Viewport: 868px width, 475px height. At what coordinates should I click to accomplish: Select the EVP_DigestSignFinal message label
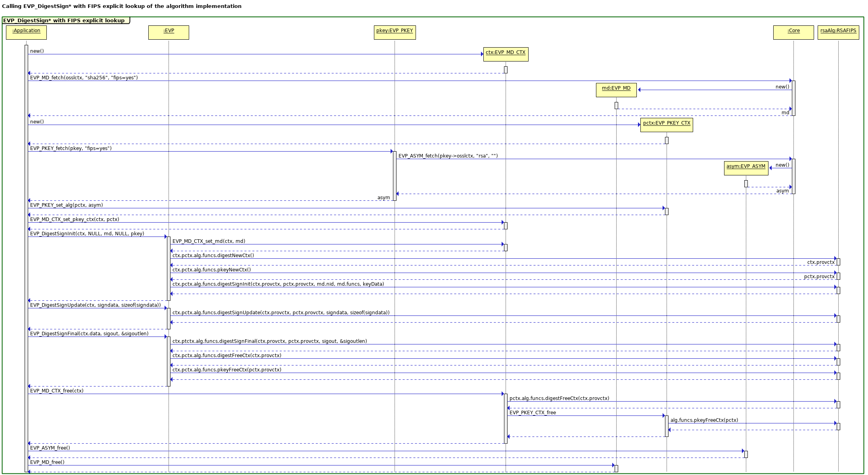89,334
